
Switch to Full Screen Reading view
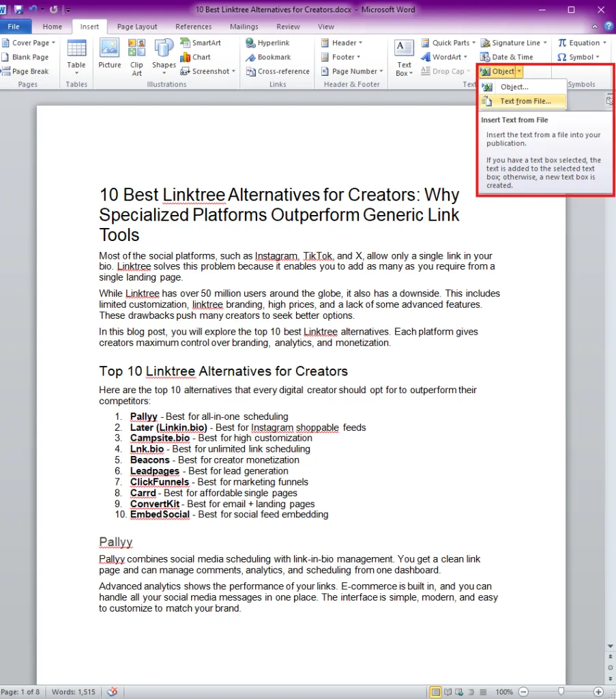coord(448,692)
